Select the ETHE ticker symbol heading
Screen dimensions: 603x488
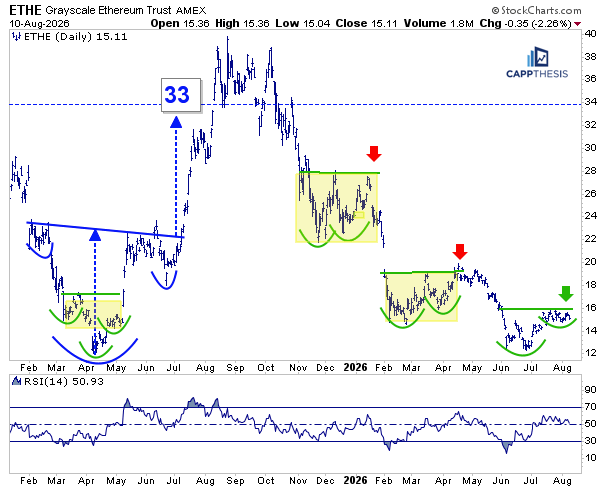(x=25, y=10)
